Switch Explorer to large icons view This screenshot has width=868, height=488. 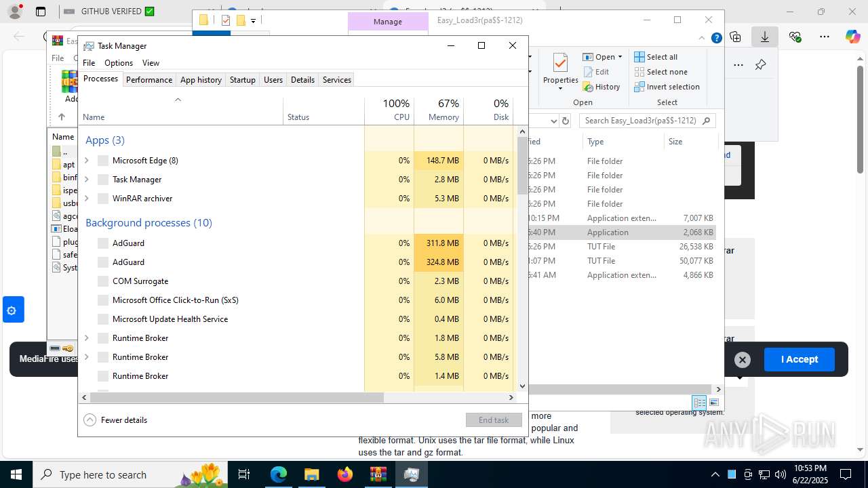713,403
